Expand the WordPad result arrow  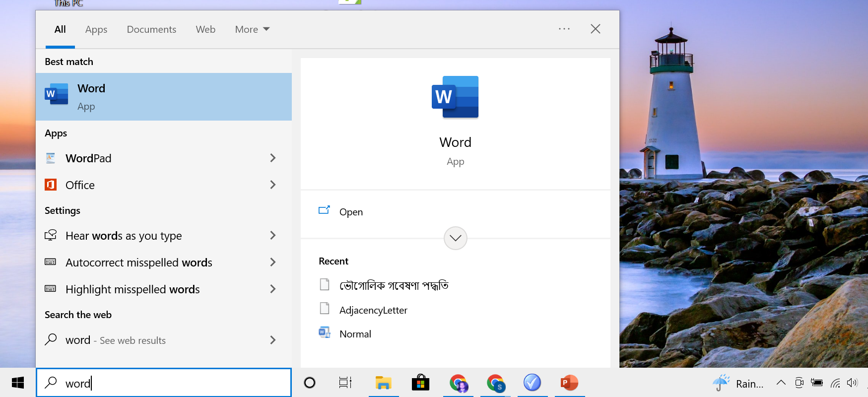272,158
